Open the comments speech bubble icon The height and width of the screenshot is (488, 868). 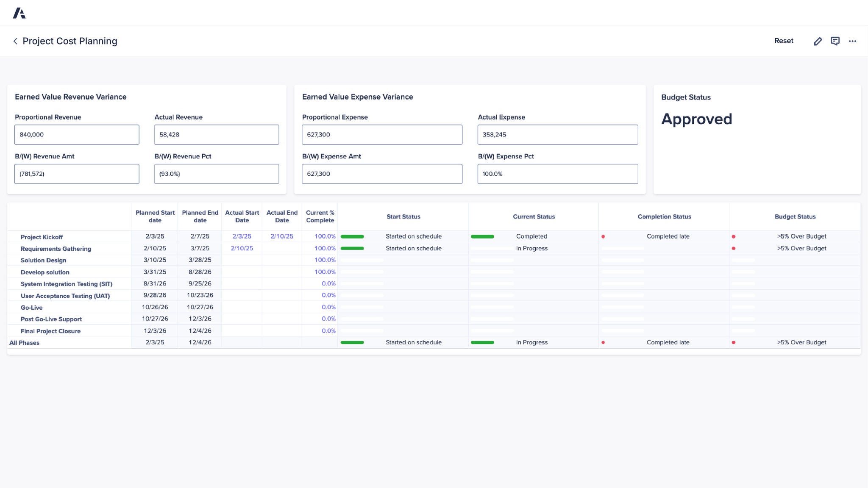click(x=835, y=41)
